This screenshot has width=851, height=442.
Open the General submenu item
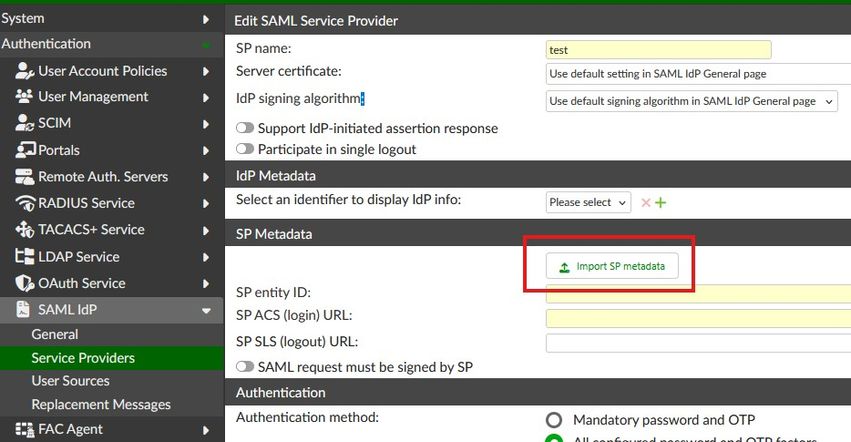55,334
